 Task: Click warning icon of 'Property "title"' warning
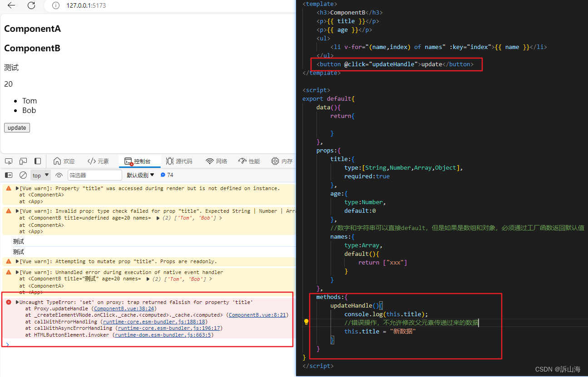pos(9,188)
